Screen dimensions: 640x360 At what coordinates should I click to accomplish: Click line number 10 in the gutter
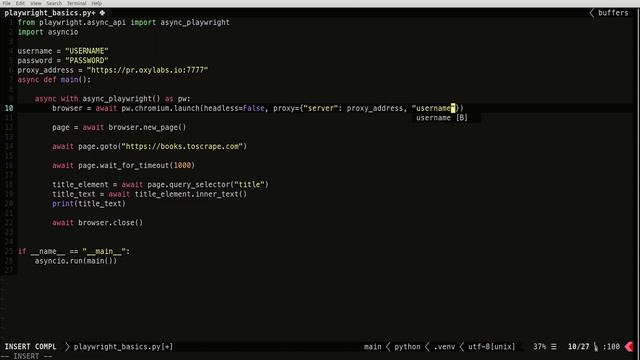pos(9,108)
